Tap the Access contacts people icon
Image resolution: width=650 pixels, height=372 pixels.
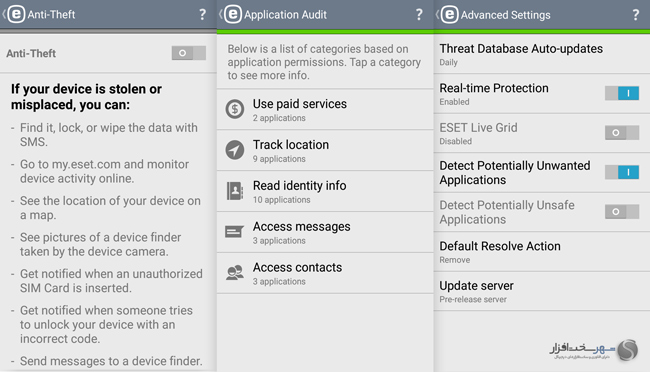coord(235,273)
